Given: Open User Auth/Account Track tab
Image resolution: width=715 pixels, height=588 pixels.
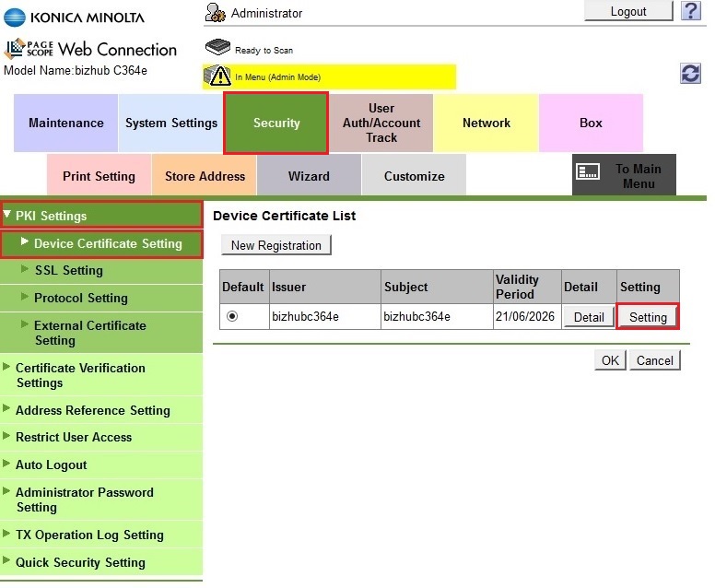Looking at the screenshot, I should pos(381,123).
